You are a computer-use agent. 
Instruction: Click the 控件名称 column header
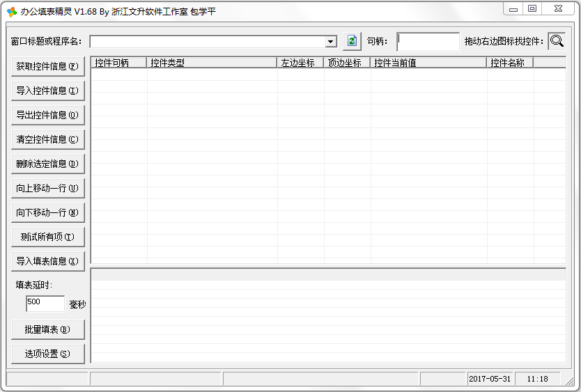(x=510, y=63)
